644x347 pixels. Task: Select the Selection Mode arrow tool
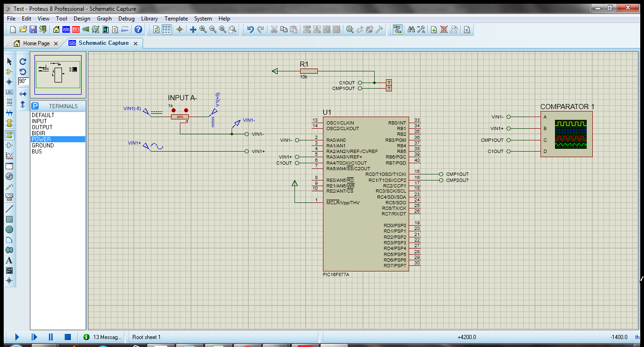pos(8,61)
